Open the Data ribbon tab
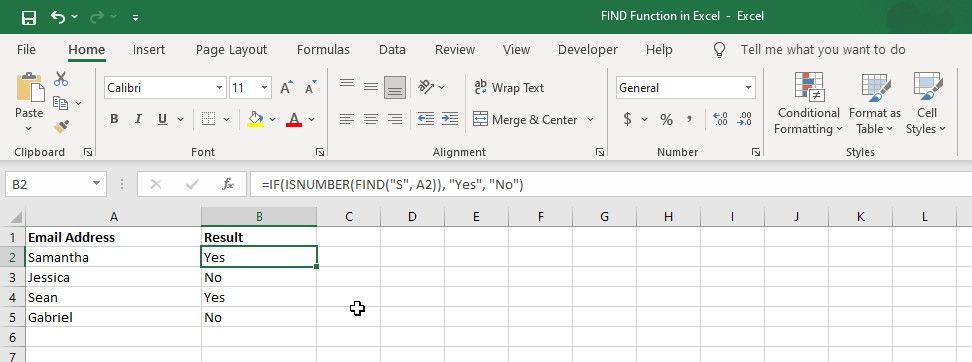 tap(392, 50)
